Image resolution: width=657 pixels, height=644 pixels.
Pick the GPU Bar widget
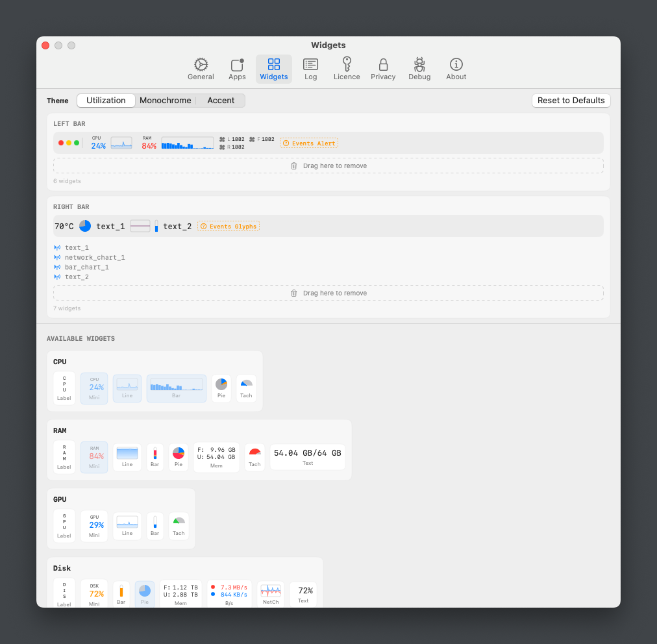tap(155, 525)
